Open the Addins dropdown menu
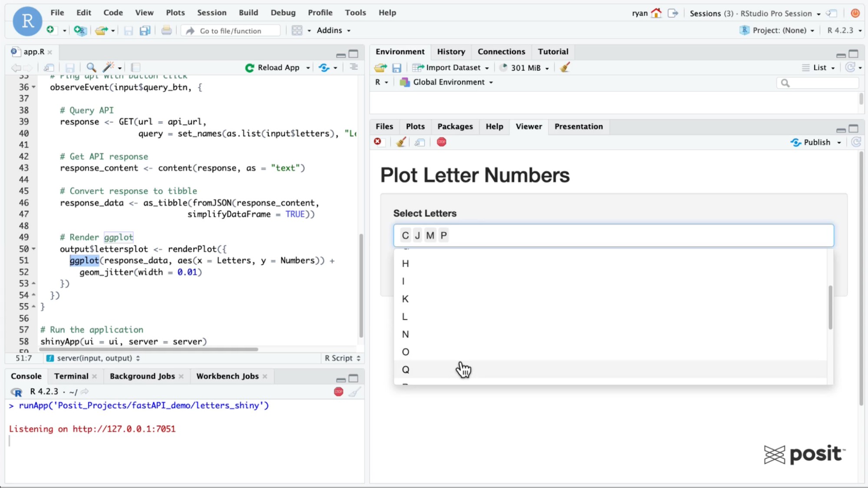 333,30
